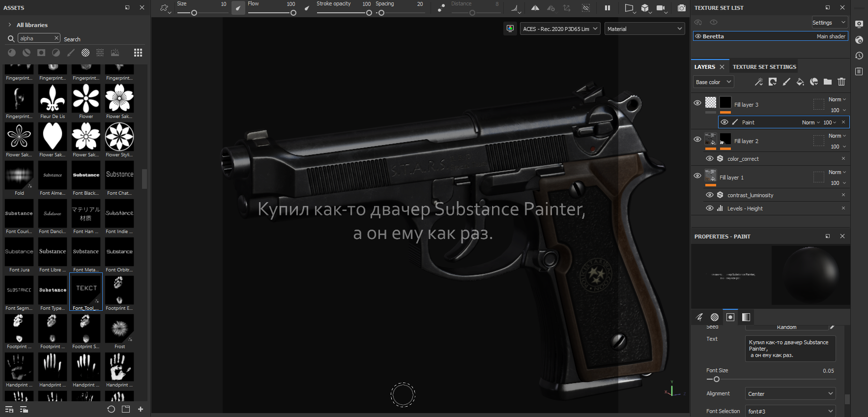
Task: Add a folder in the Layers panel
Action: click(x=828, y=82)
